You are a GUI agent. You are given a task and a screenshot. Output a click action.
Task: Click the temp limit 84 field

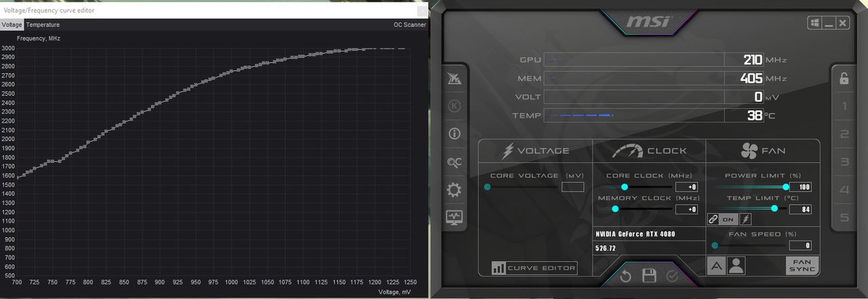click(x=800, y=209)
